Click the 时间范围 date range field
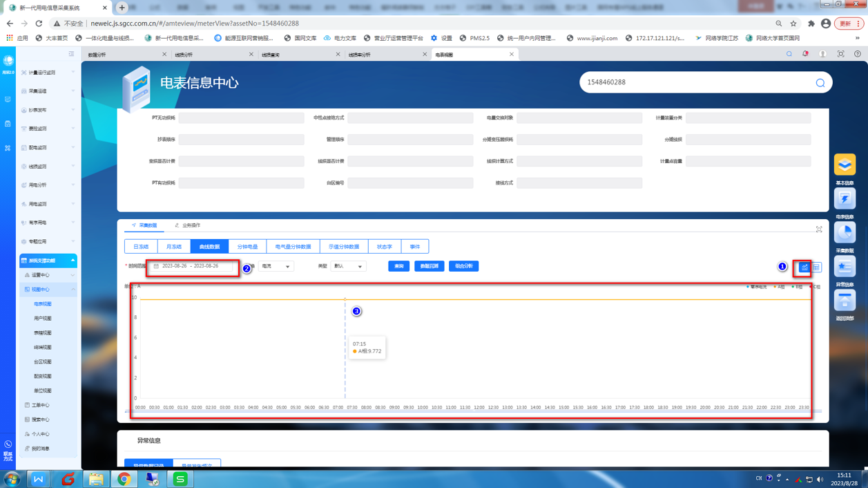This screenshot has width=868, height=488. click(x=193, y=266)
